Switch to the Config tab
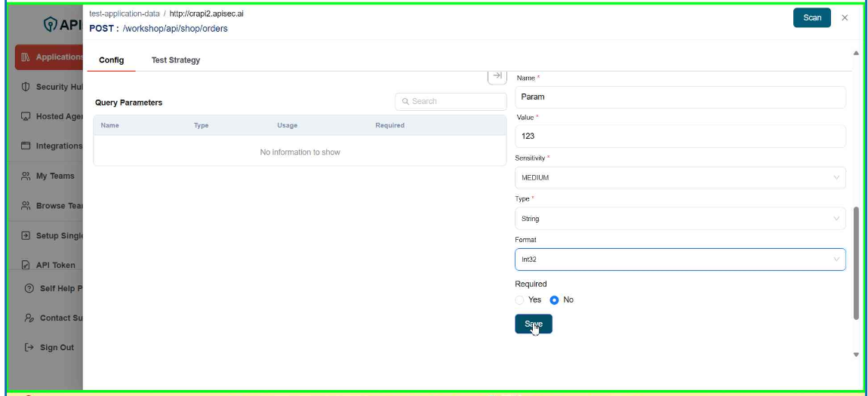The width and height of the screenshot is (868, 396). pos(112,60)
